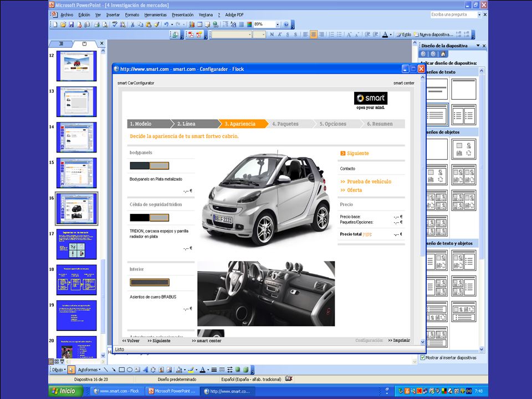Click the Print icon in toolbar
This screenshot has width=532, height=399.
click(97, 24)
